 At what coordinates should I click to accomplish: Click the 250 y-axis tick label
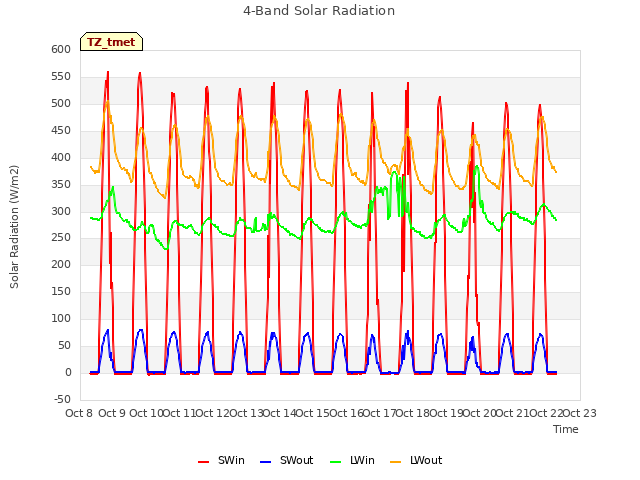coord(61,237)
